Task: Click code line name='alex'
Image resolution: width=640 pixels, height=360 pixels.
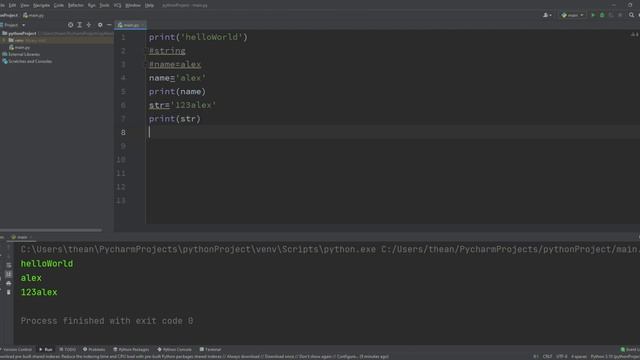Action: pyautogui.click(x=177, y=78)
